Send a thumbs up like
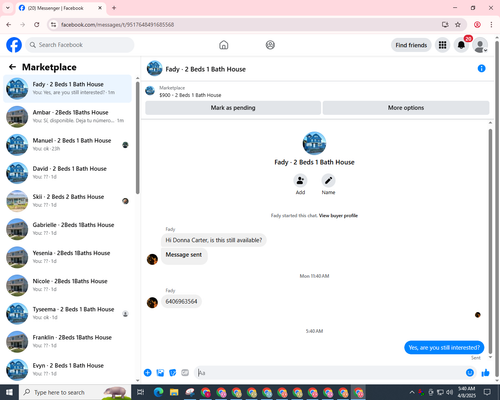Screen dimensions: 500x400 click(485, 373)
